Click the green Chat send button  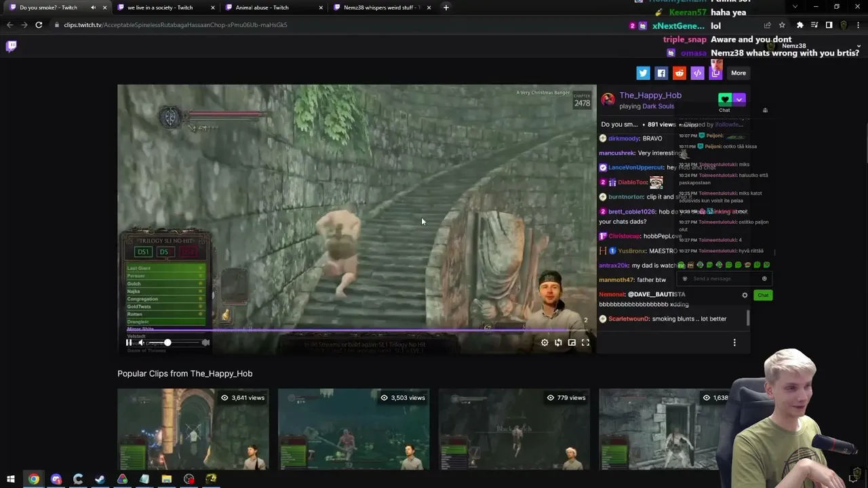coord(763,295)
